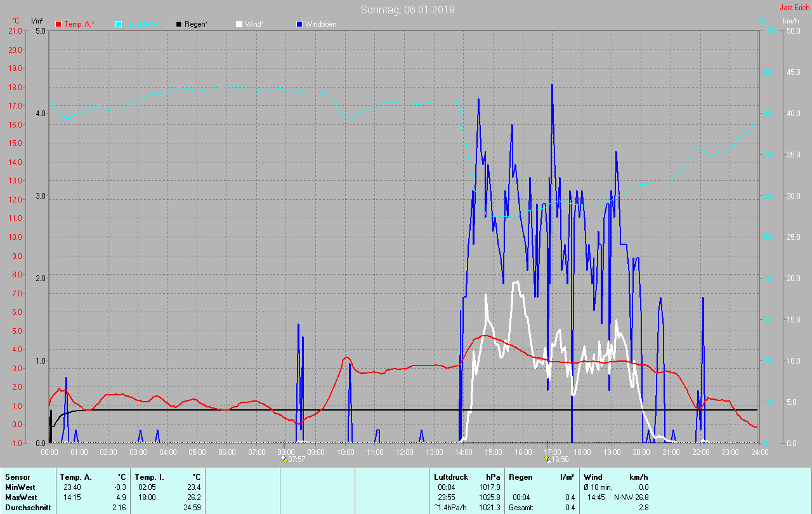Click the sunrise marker at 07:57
Screen dimensions: 812x514
[x=284, y=458]
